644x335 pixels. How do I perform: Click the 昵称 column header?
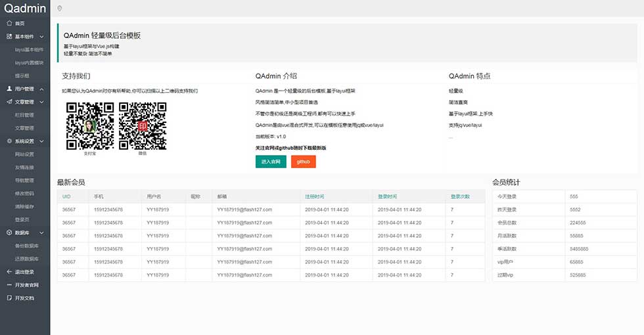196,196
